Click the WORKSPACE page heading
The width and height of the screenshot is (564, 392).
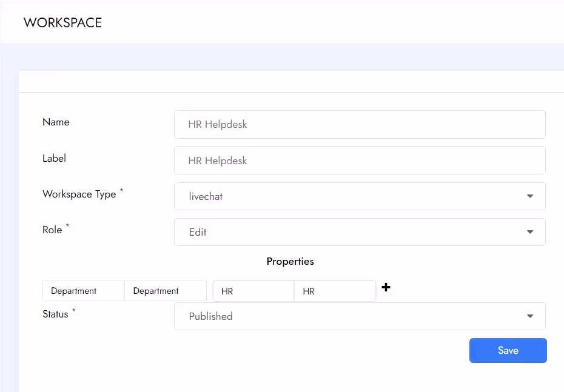(x=62, y=22)
